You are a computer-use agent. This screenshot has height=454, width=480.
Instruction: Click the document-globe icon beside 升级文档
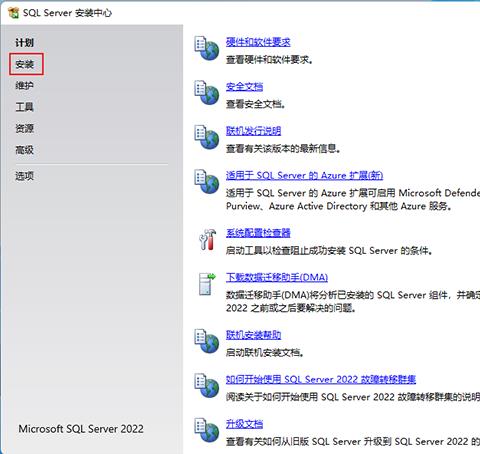coord(207,430)
